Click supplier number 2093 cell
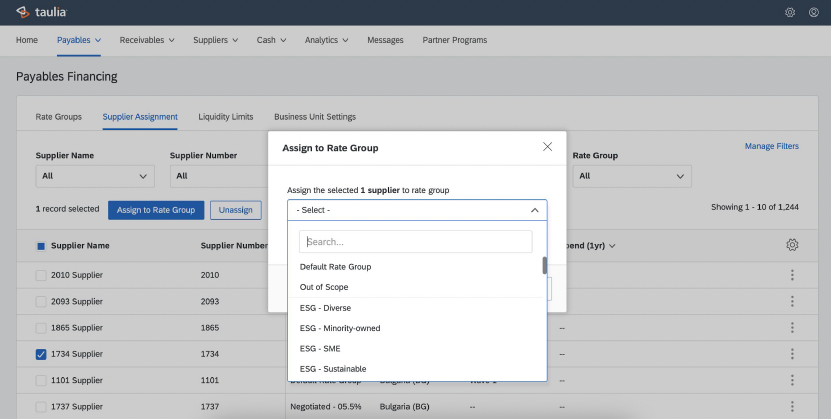This screenshot has height=419, width=831. point(210,301)
